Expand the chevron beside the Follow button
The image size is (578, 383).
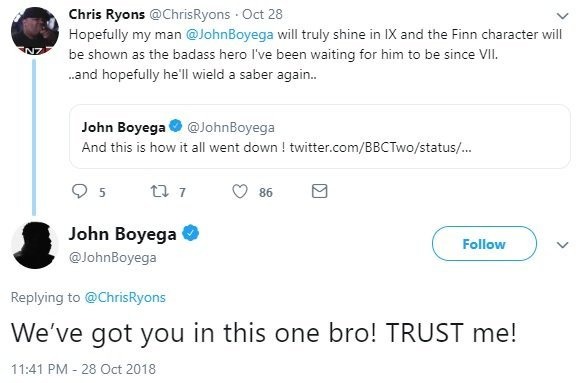click(562, 245)
